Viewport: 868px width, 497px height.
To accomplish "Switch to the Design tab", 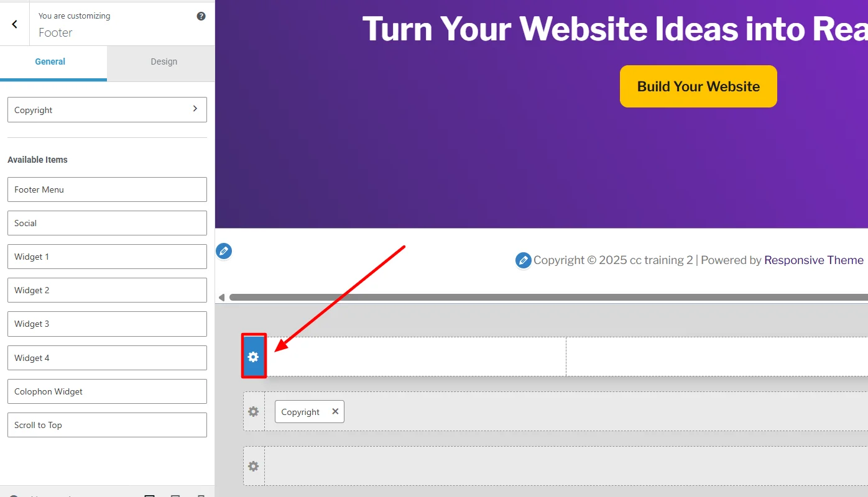I will [164, 62].
